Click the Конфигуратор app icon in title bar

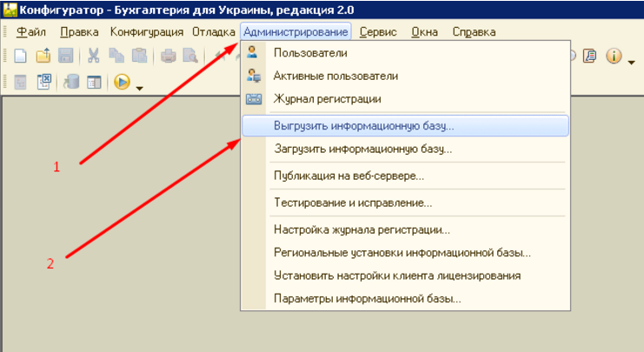click(x=10, y=10)
